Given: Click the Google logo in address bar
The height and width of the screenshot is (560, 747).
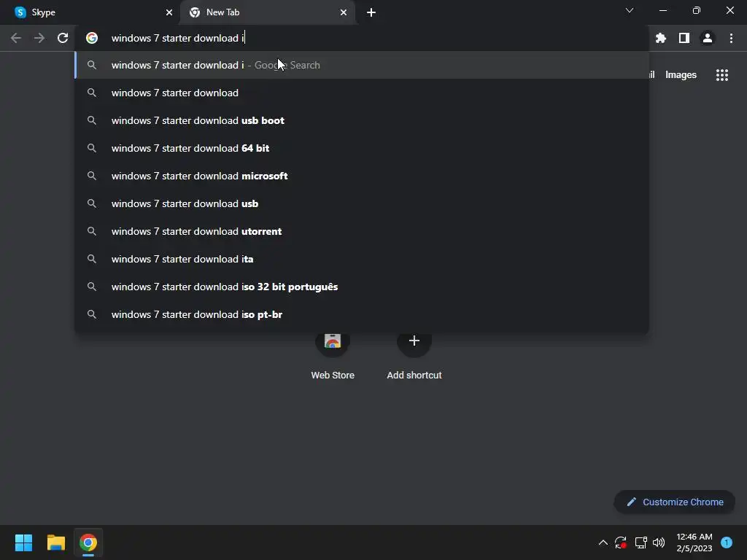Looking at the screenshot, I should point(92,38).
